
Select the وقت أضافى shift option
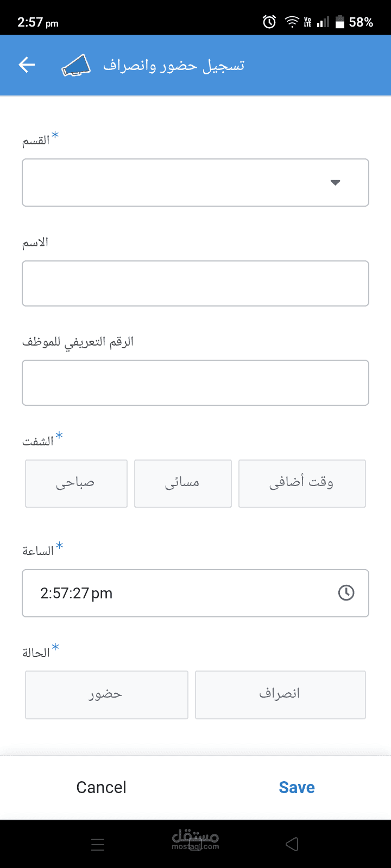tap(302, 483)
